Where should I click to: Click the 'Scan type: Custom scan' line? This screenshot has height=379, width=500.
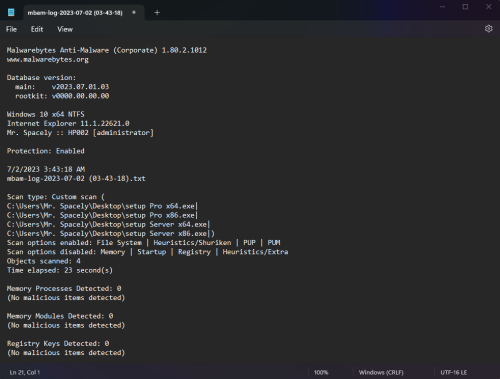click(x=56, y=197)
